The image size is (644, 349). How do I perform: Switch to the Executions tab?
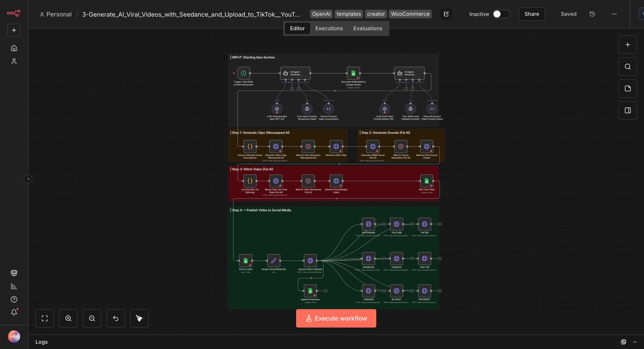pyautogui.click(x=329, y=28)
